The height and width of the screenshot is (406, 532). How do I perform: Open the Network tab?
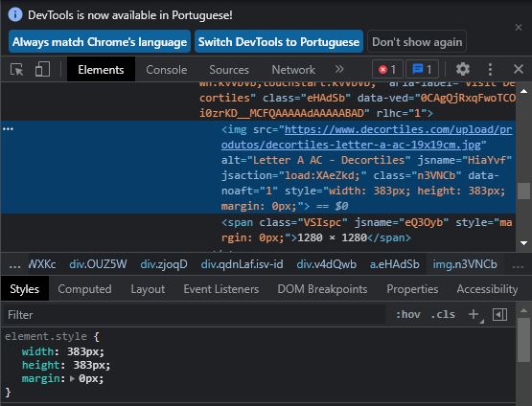(293, 70)
